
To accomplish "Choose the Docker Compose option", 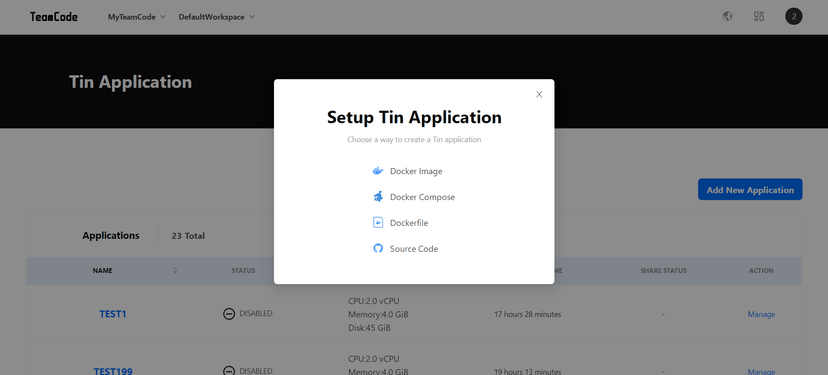I will coord(413,197).
